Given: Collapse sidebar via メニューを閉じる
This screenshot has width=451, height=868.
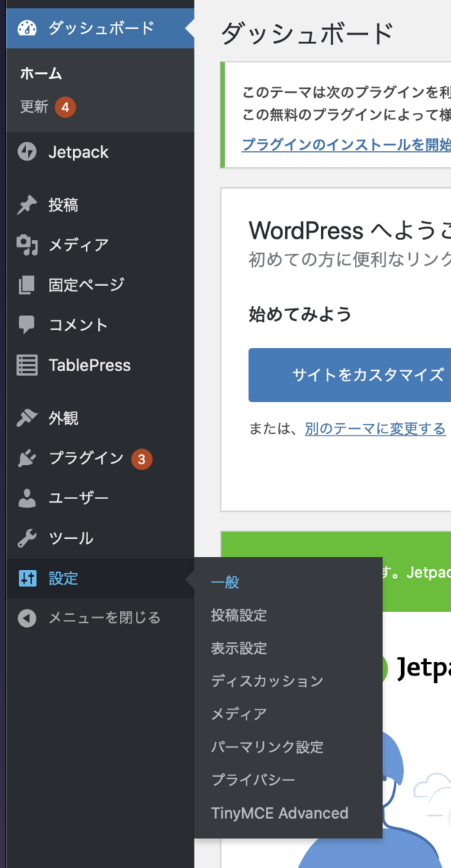Looking at the screenshot, I should tap(100, 618).
